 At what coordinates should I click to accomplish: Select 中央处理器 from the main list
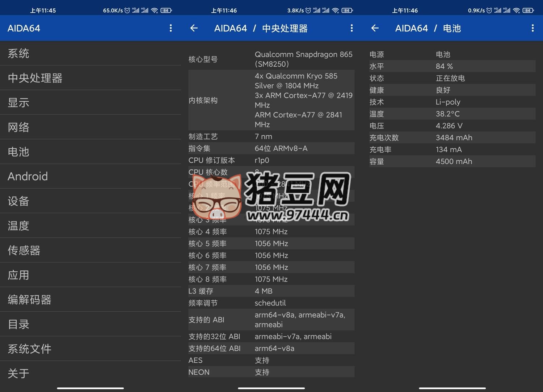(90, 78)
